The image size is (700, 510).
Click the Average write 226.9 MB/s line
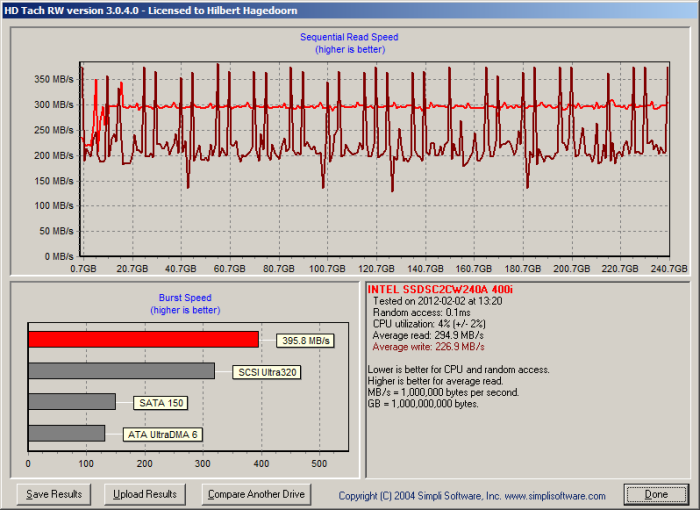(428, 347)
